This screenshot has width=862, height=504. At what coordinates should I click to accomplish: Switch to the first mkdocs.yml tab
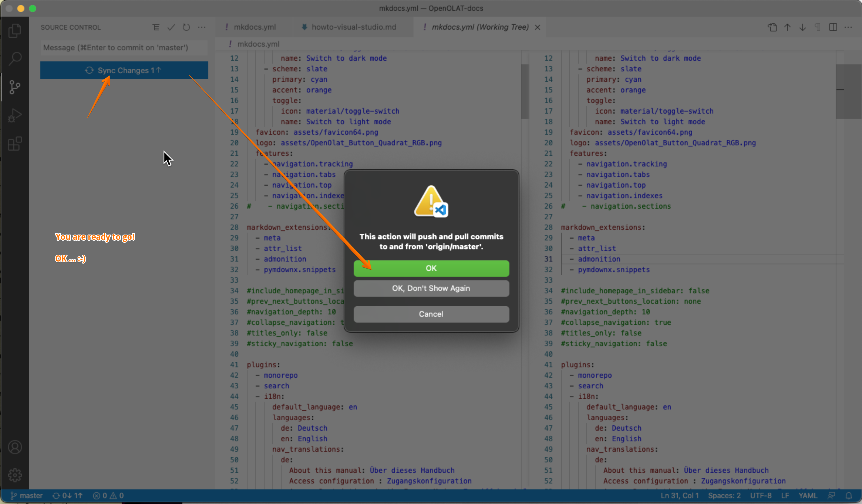point(255,27)
